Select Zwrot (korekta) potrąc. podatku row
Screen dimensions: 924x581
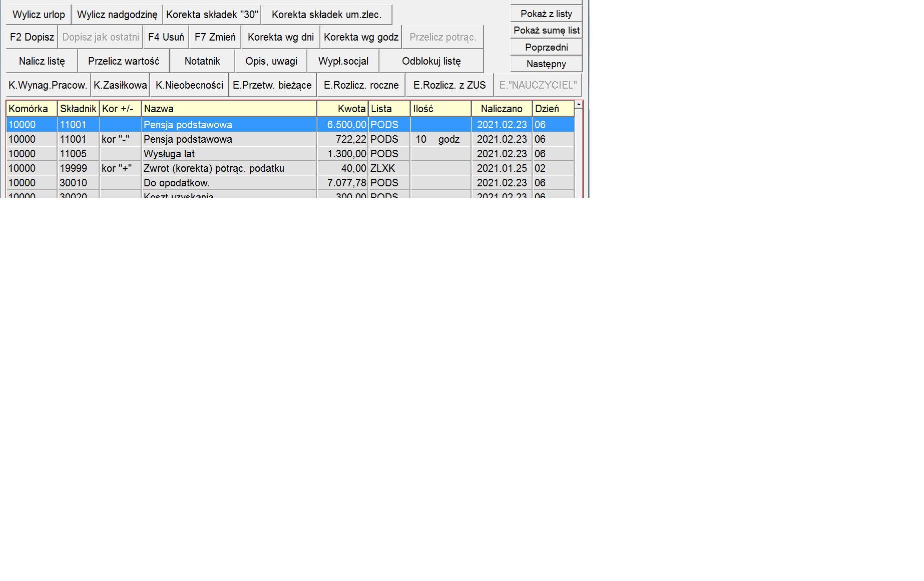pos(290,168)
